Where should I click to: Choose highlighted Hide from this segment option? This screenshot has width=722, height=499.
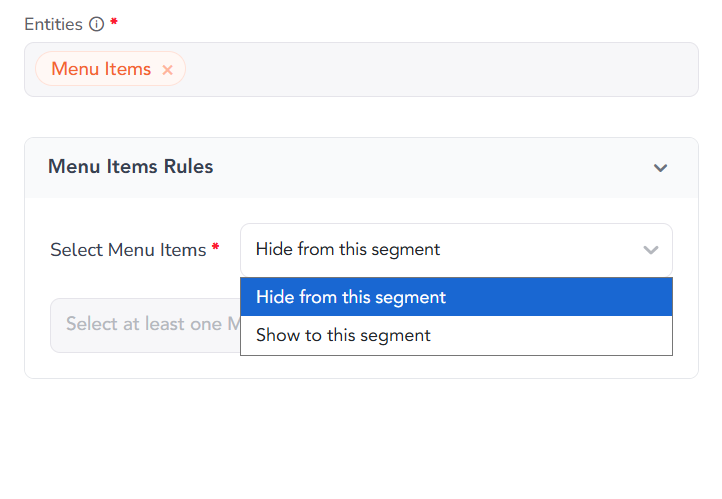pyautogui.click(x=351, y=297)
